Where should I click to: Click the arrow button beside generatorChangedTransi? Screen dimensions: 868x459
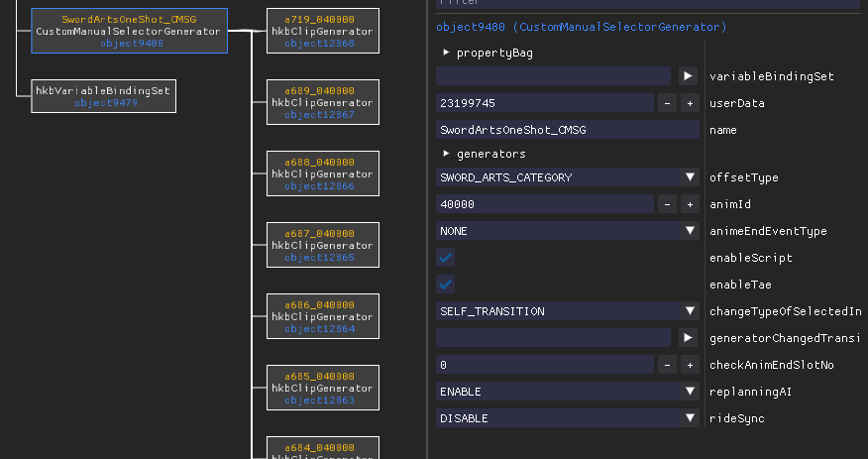coord(689,338)
